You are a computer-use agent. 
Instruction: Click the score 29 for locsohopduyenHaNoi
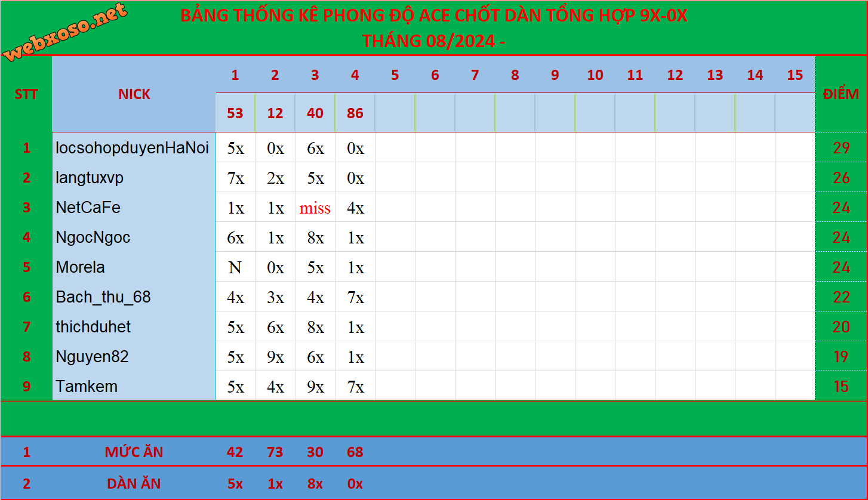[x=841, y=148]
